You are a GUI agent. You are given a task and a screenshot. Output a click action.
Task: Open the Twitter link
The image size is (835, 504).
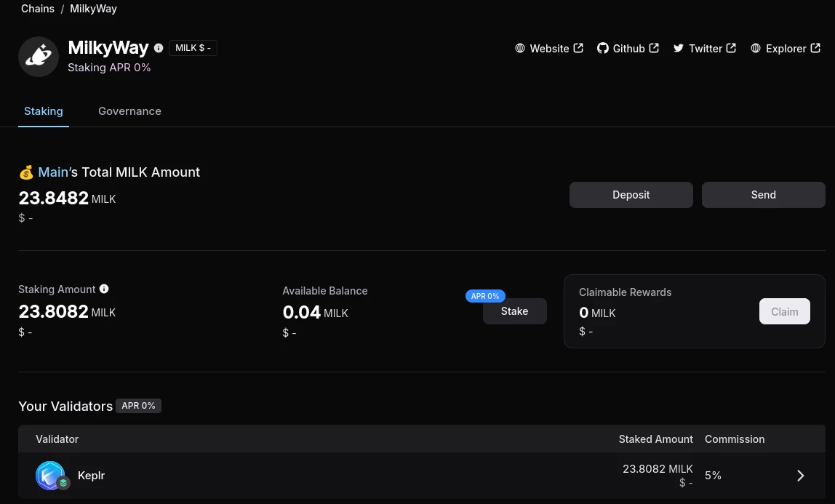click(705, 49)
